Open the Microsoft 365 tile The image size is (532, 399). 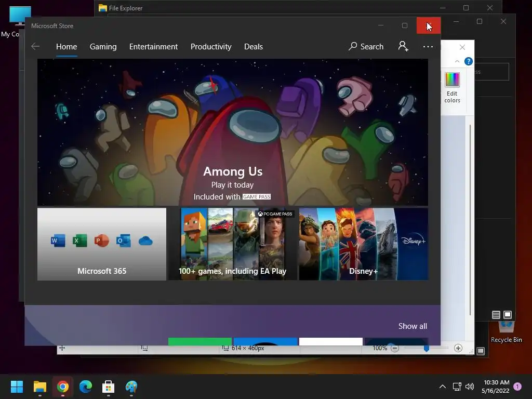pyautogui.click(x=102, y=244)
